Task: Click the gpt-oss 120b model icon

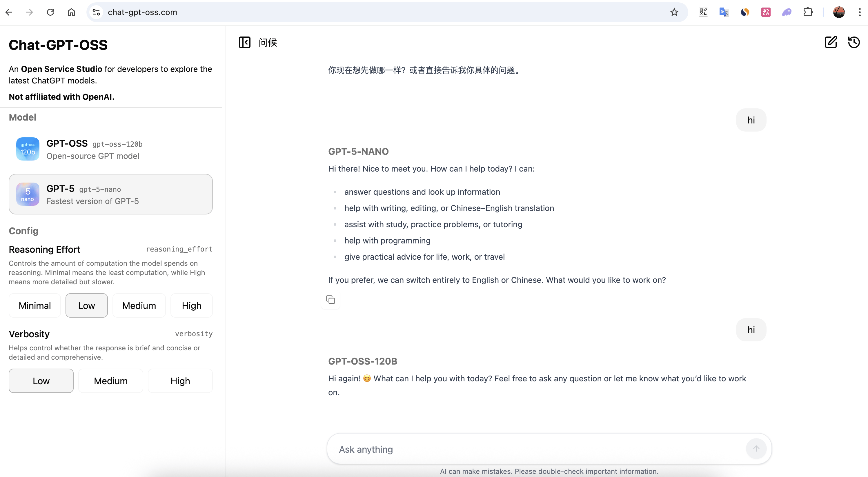Action: pos(28,149)
